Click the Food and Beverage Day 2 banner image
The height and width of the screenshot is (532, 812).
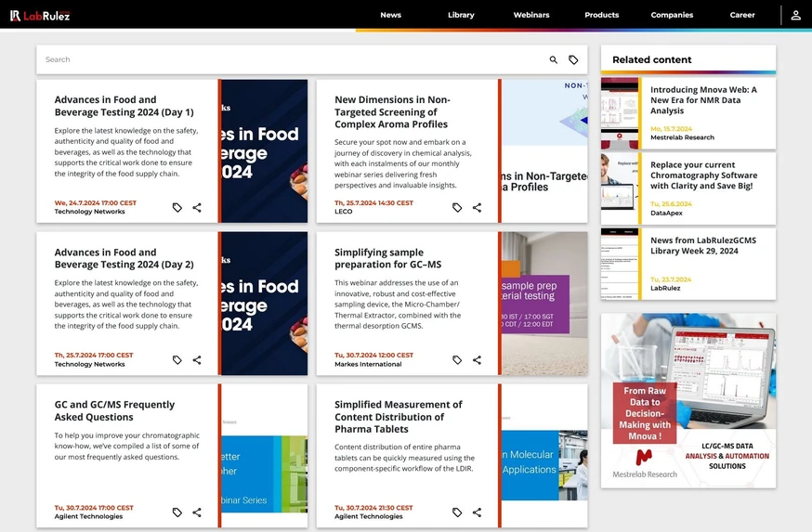264,304
